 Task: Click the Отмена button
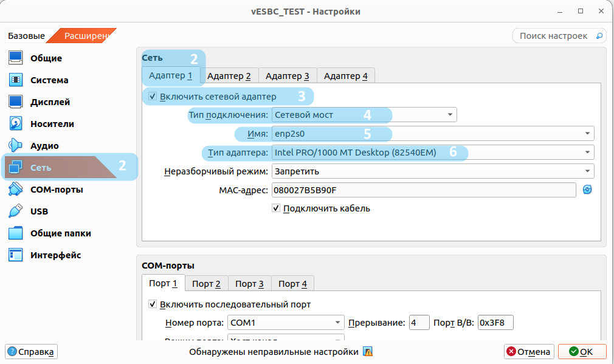coord(528,352)
